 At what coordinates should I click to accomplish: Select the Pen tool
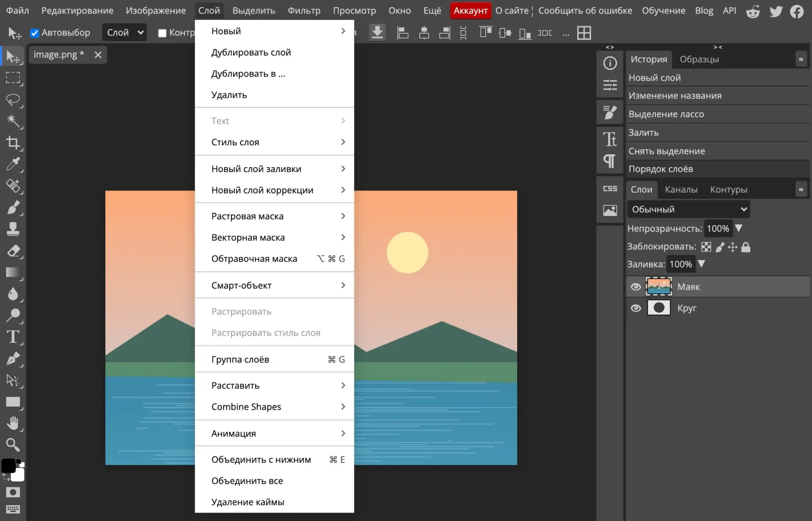[x=13, y=359]
